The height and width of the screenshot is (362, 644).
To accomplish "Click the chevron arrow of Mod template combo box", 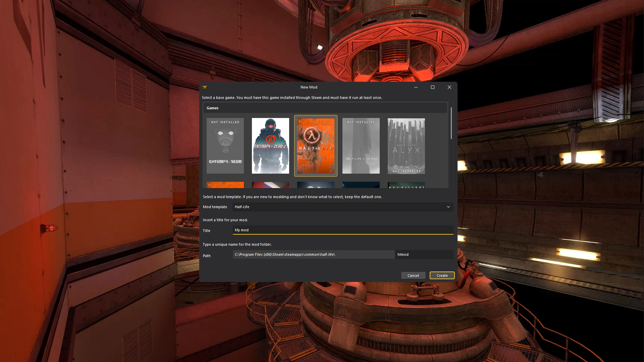I will click(448, 207).
